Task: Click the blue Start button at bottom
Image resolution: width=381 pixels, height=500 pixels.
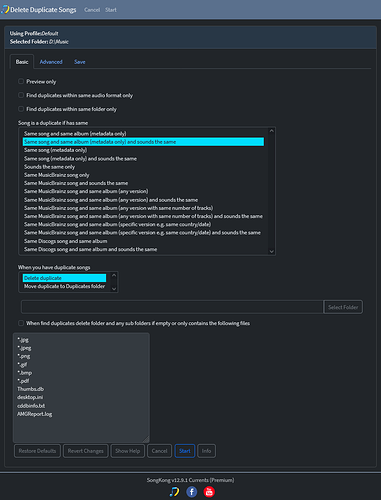Action: tap(185, 451)
